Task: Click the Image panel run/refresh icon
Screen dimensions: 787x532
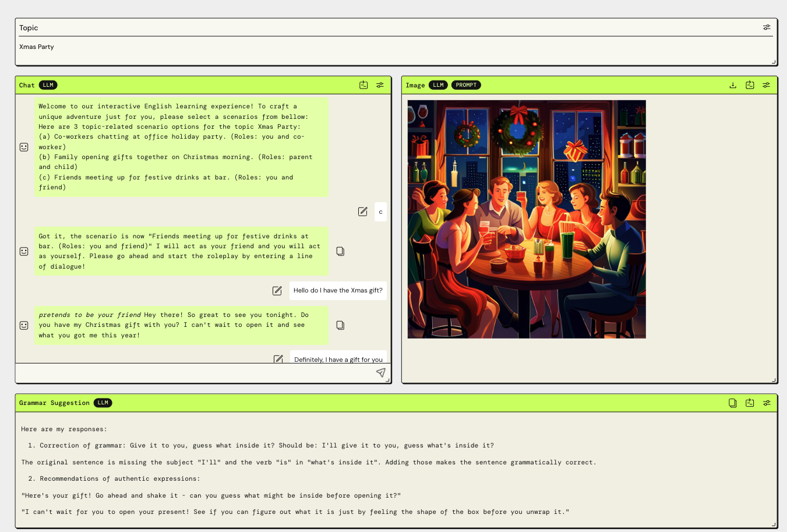Action: [x=750, y=85]
